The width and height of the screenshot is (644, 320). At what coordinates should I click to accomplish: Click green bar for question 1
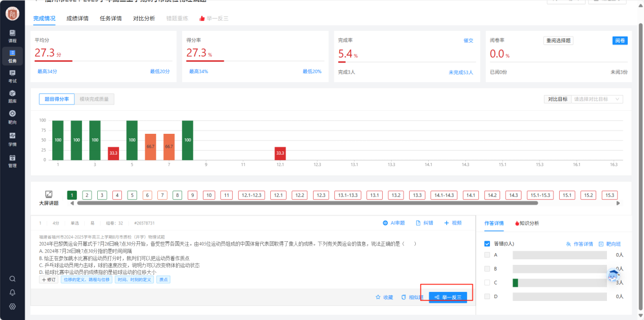click(58, 141)
